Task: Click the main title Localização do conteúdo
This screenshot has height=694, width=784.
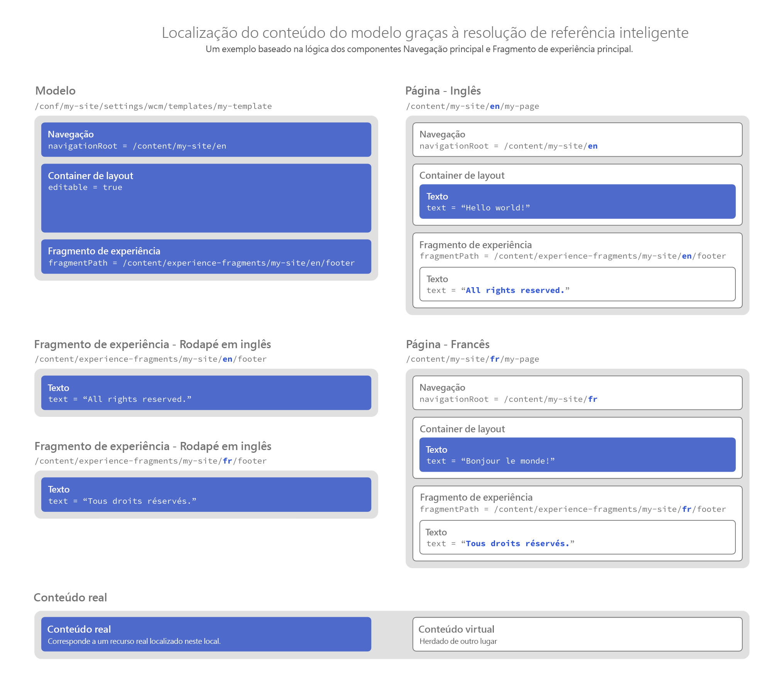Action: 425,33
